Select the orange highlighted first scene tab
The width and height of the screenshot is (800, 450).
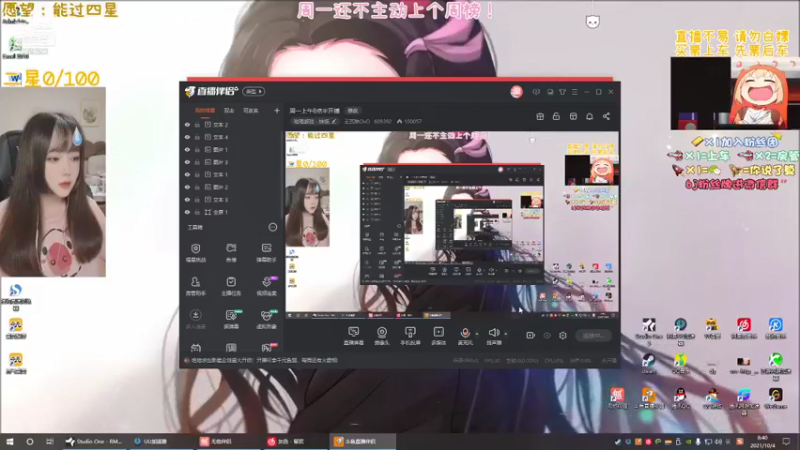(x=205, y=110)
